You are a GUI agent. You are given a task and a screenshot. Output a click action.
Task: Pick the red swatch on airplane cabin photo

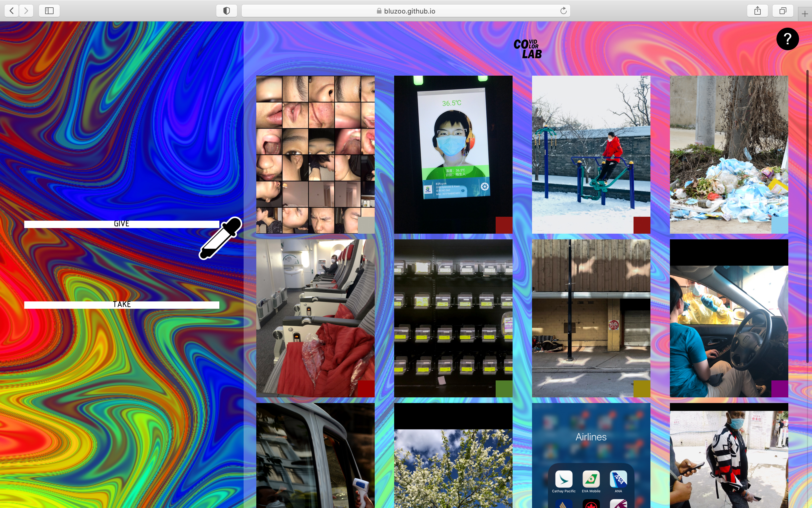tap(366, 389)
